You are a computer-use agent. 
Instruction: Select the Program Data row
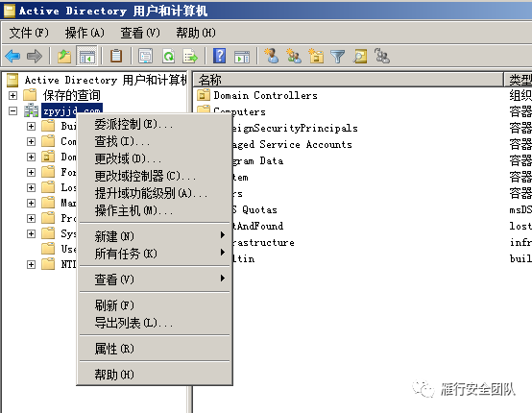(x=258, y=160)
